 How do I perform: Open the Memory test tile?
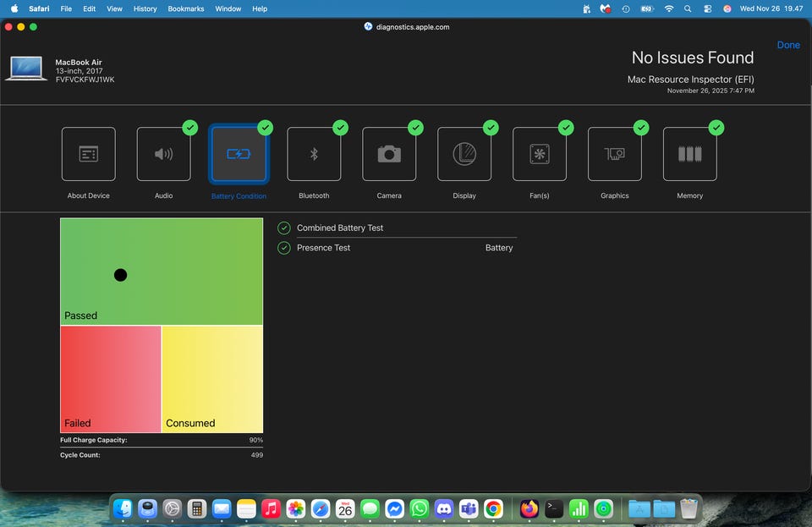click(x=690, y=154)
